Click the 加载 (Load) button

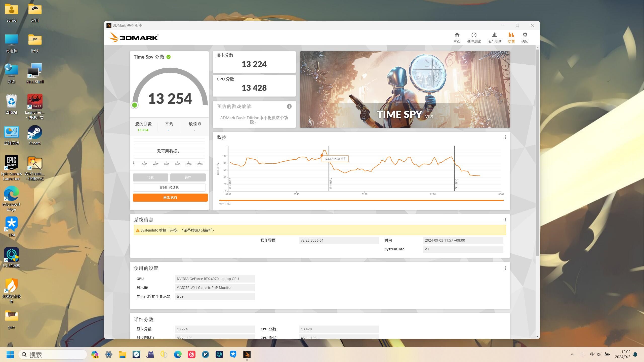150,177
